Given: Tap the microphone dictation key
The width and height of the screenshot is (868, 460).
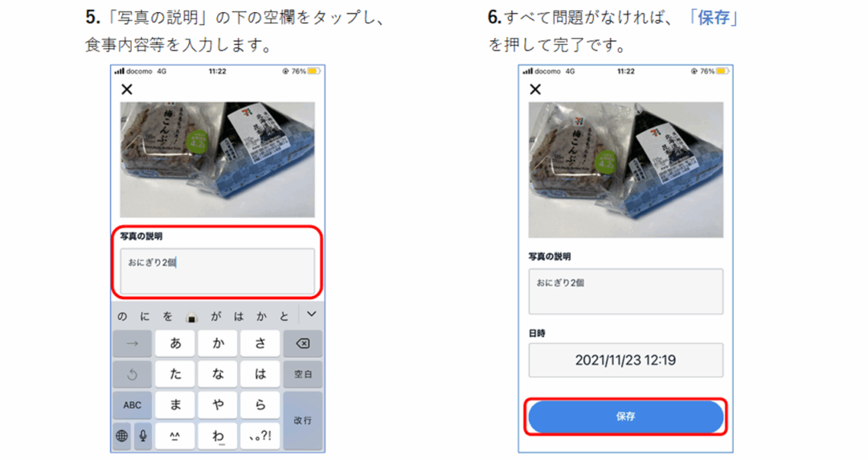Looking at the screenshot, I should point(143,436).
